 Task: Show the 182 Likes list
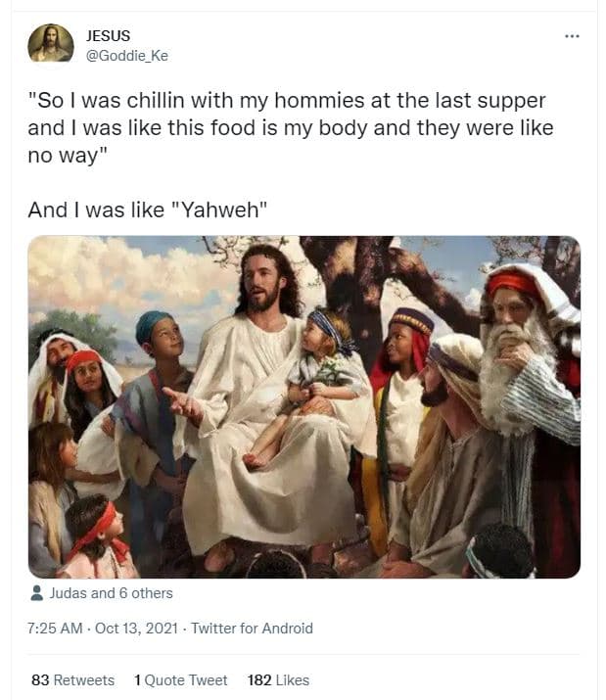pos(278,679)
